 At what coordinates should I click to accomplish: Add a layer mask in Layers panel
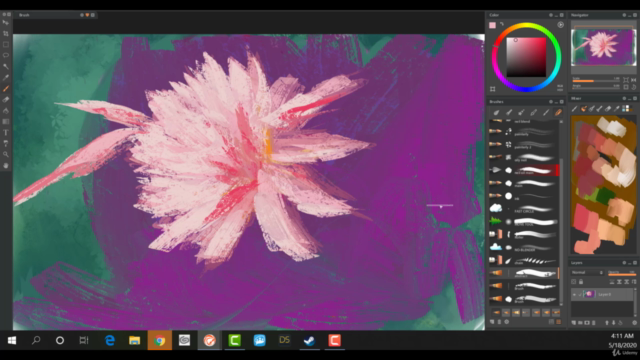pyautogui.click(x=587, y=323)
